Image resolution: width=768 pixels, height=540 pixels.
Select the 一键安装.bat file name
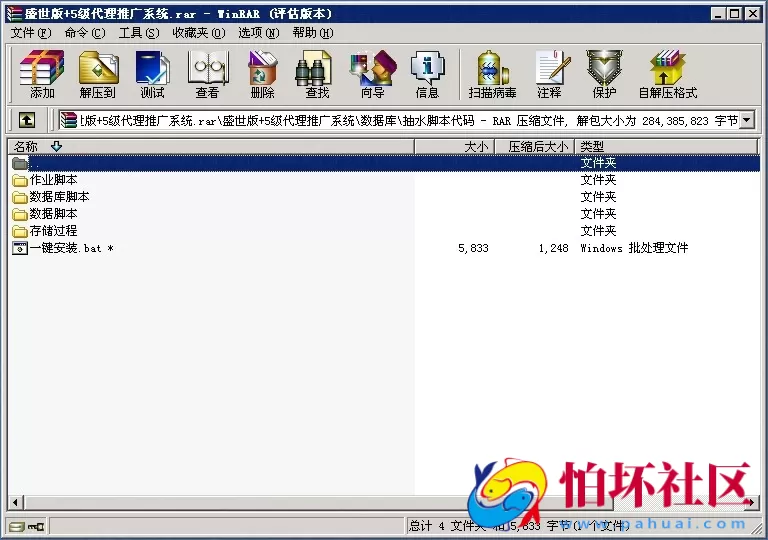pyautogui.click(x=72, y=248)
